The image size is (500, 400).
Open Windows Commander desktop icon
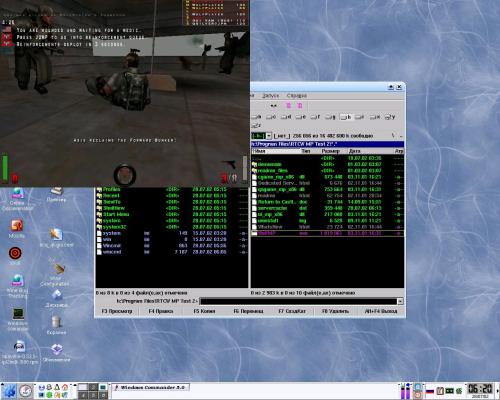18,319
